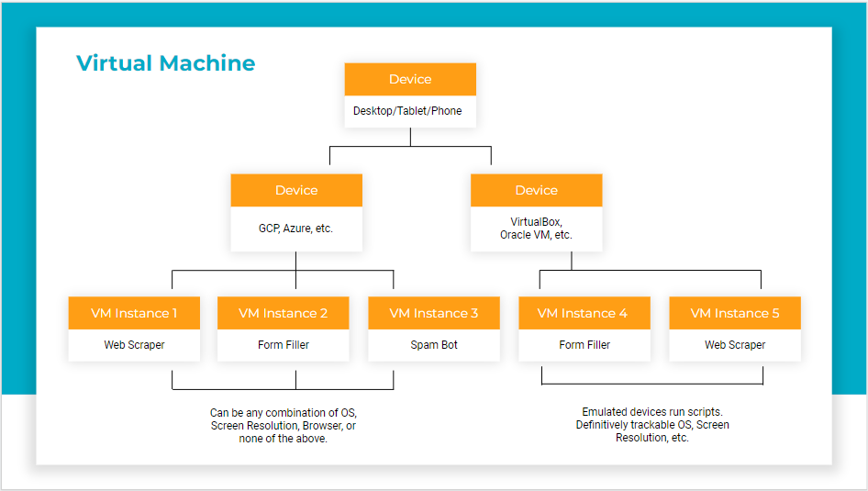Select the Device header above GCP, Azure
This screenshot has width=868, height=491.
tap(296, 190)
